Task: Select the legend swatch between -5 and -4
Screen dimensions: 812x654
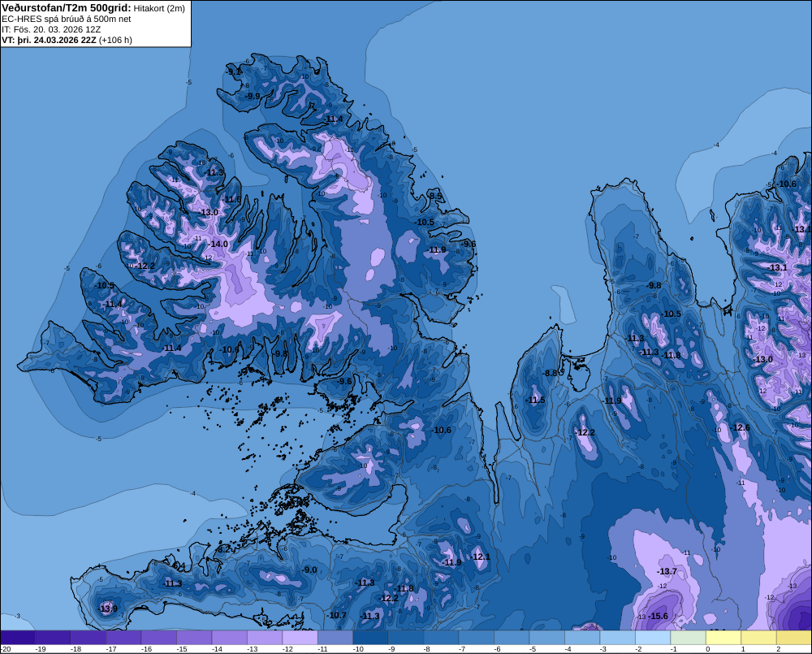Action: tap(547, 637)
